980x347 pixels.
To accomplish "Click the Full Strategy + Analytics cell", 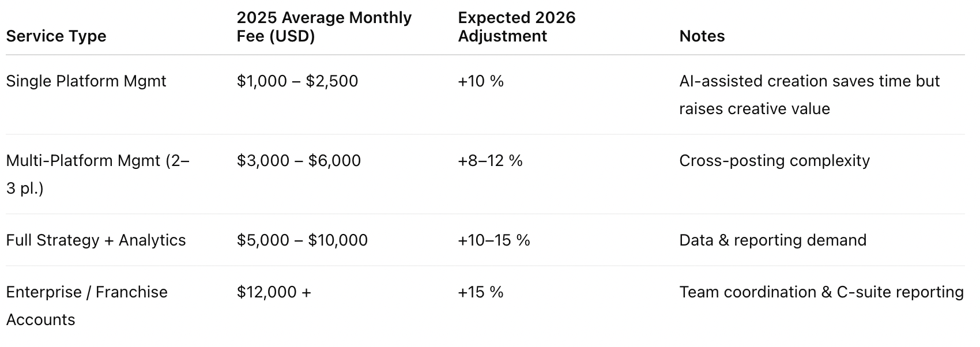I will (96, 240).
